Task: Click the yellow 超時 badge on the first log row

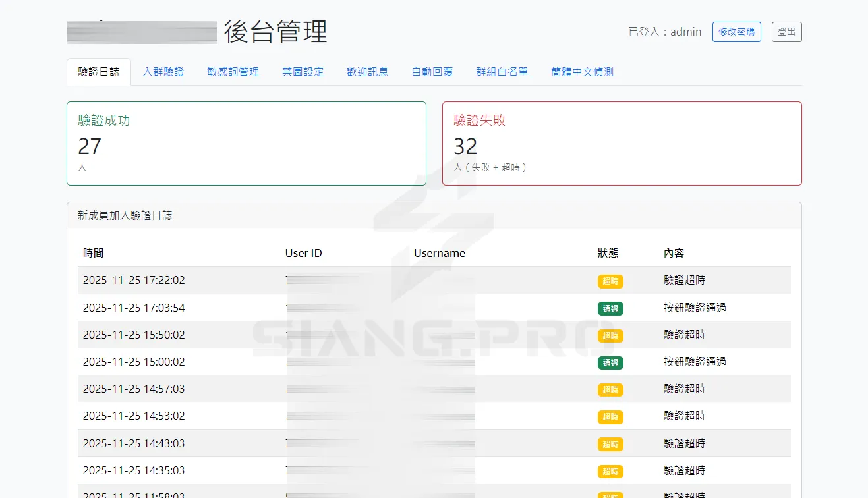Action: 610,281
